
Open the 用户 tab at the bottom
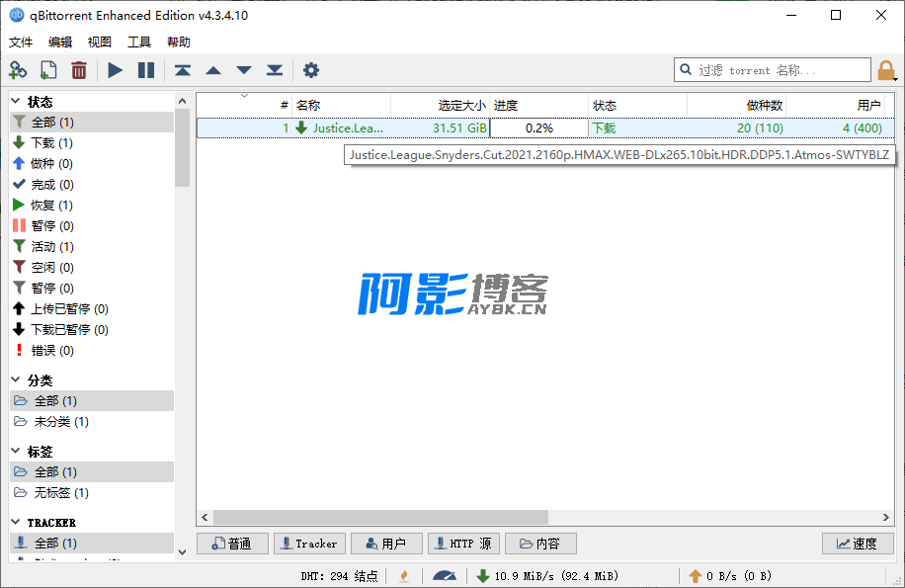click(x=386, y=544)
